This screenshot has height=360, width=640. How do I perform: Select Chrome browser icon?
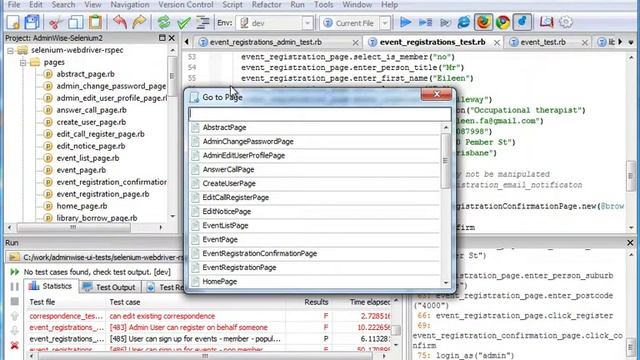pyautogui.click(x=503, y=22)
